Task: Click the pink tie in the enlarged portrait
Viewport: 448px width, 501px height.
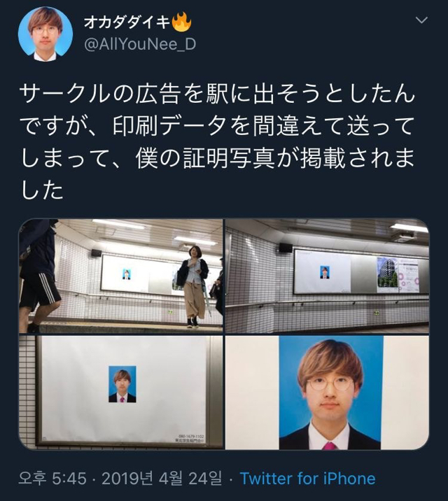Action: [x=330, y=446]
